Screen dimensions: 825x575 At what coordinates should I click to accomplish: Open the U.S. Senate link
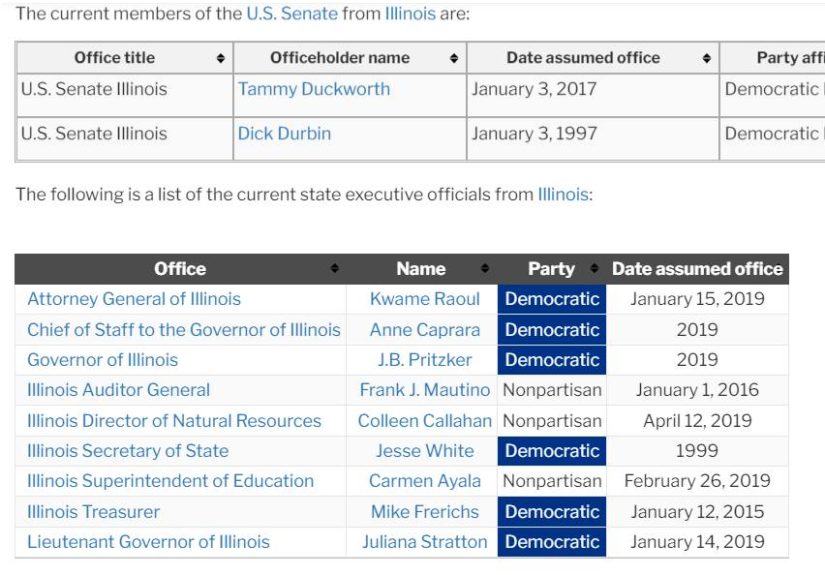tap(291, 14)
